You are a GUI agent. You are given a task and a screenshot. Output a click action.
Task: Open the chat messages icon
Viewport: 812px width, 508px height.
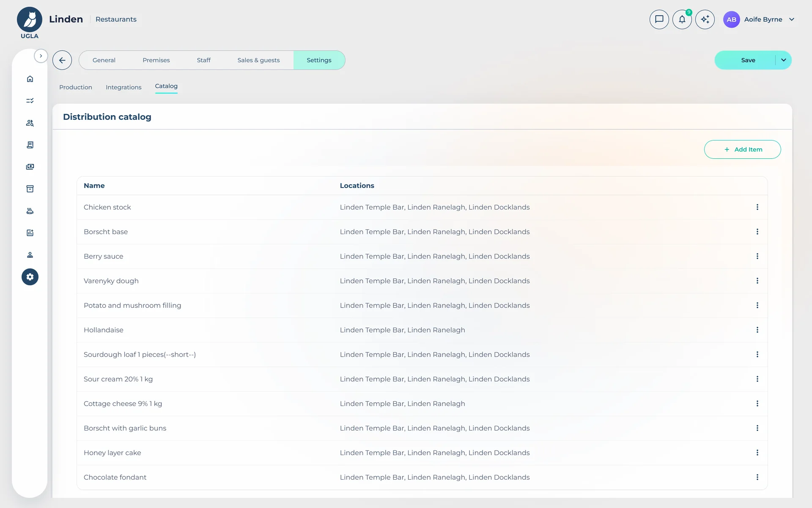(659, 19)
